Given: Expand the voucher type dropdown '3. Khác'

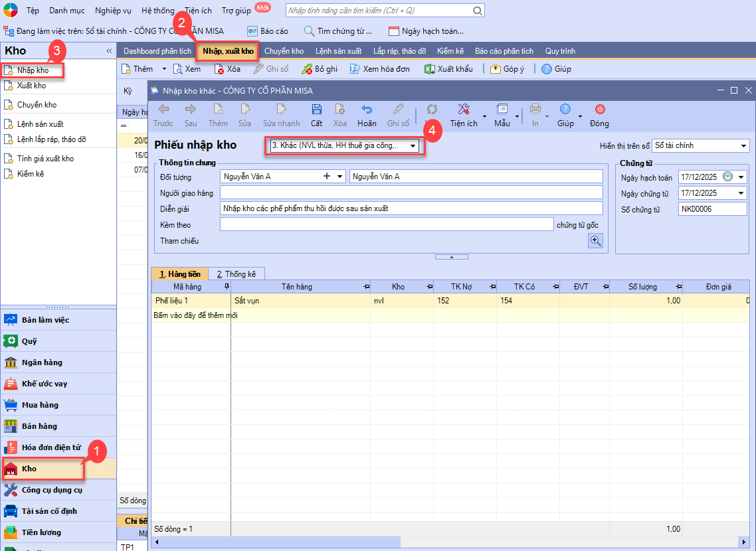Looking at the screenshot, I should pos(413,145).
